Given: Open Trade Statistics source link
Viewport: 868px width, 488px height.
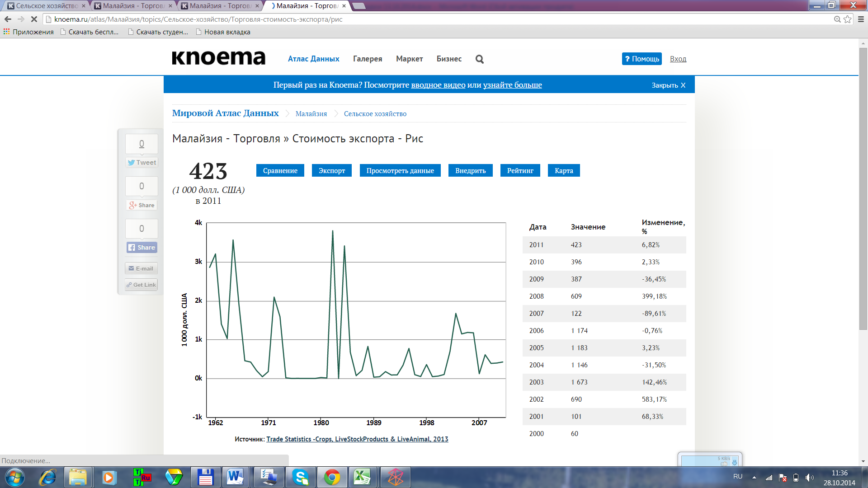Looking at the screenshot, I should [x=357, y=439].
